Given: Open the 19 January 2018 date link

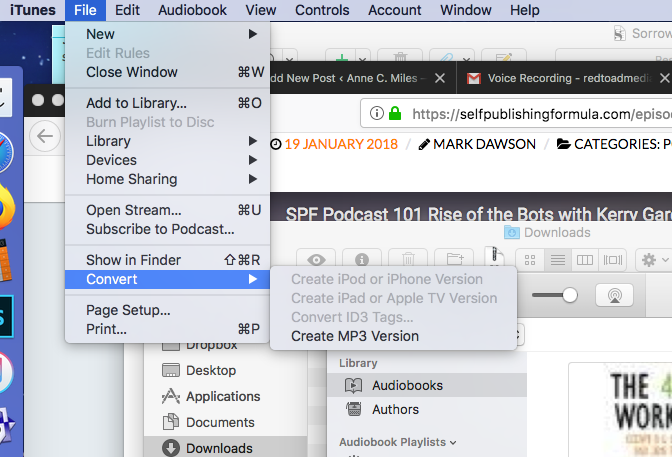Looking at the screenshot, I should click(x=341, y=144).
